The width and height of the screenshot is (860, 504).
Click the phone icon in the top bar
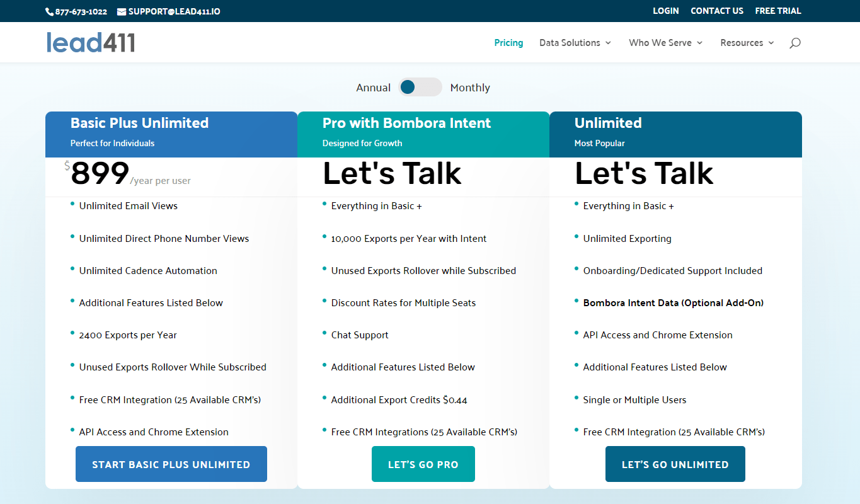48,11
